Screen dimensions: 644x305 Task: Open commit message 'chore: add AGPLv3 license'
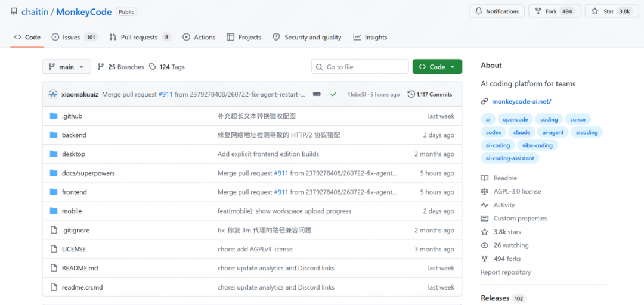(255, 249)
